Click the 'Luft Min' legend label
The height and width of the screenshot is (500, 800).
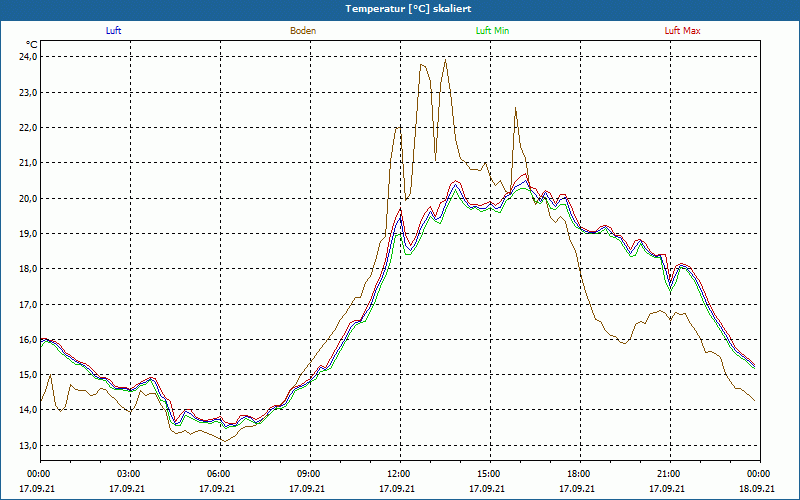[492, 31]
